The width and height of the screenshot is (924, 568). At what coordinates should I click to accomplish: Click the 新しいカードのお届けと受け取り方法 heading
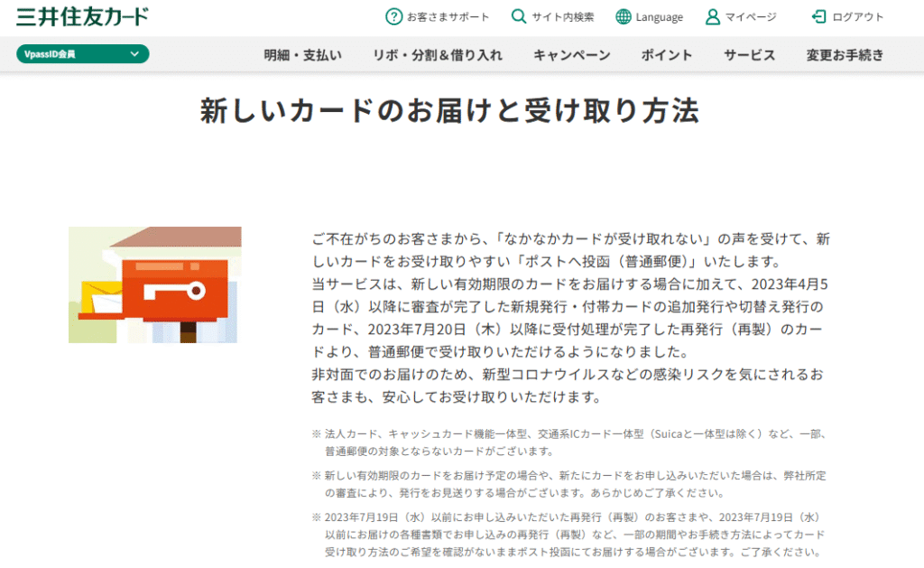tap(449, 111)
